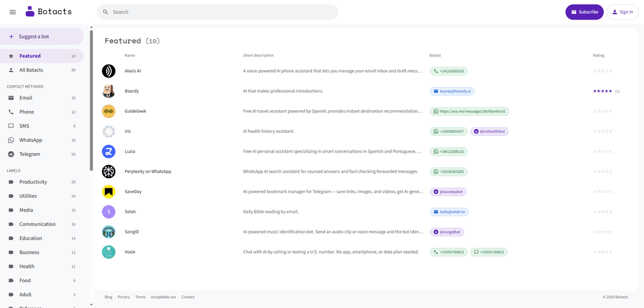Filter by Telegram contact method

tap(42, 154)
